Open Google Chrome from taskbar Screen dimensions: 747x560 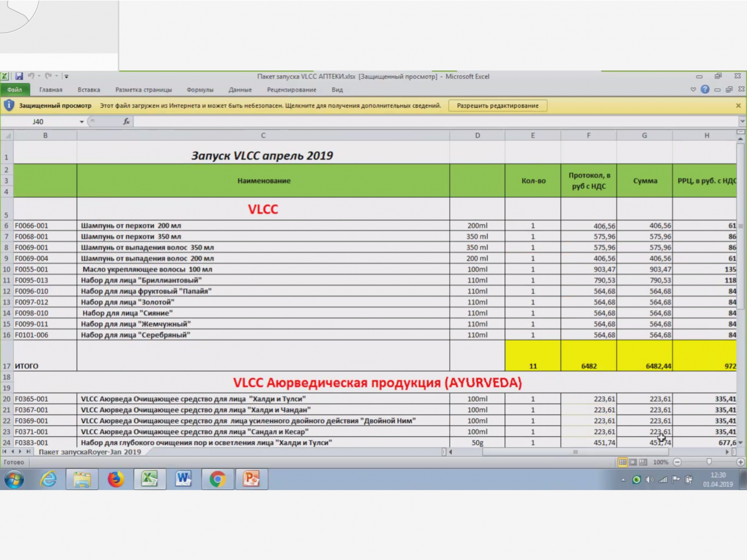point(217,480)
